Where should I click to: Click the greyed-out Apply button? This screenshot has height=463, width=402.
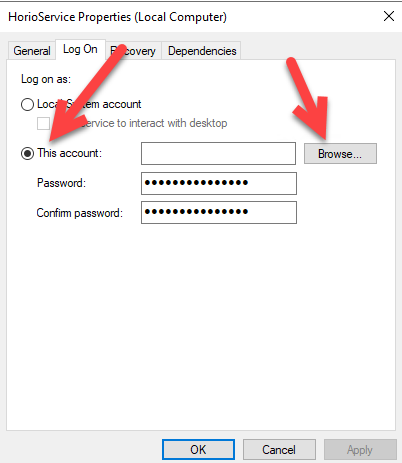pos(360,450)
